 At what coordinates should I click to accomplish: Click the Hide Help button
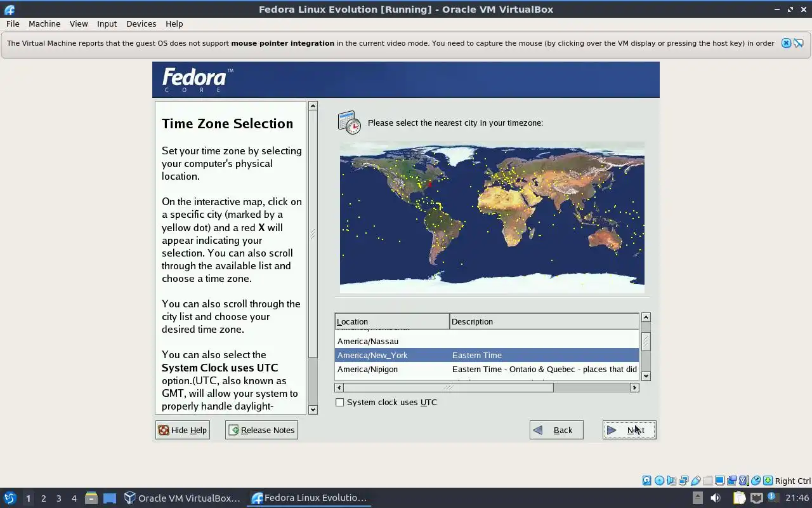tap(183, 430)
